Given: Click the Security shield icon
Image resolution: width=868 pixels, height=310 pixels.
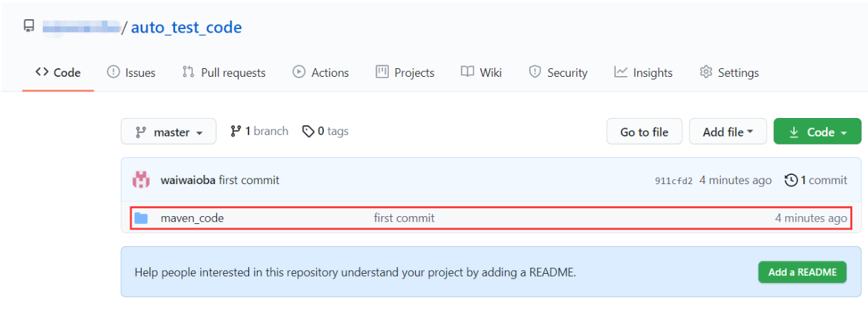Looking at the screenshot, I should click(x=535, y=72).
